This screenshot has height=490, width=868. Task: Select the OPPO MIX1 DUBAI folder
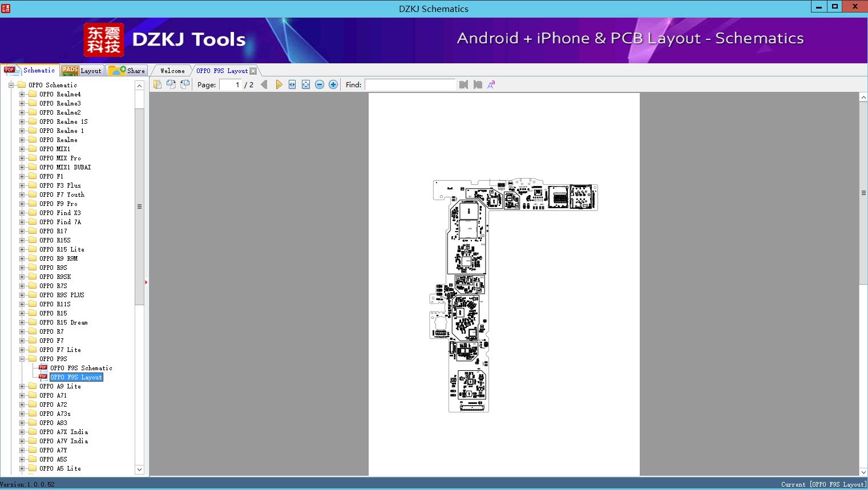65,167
